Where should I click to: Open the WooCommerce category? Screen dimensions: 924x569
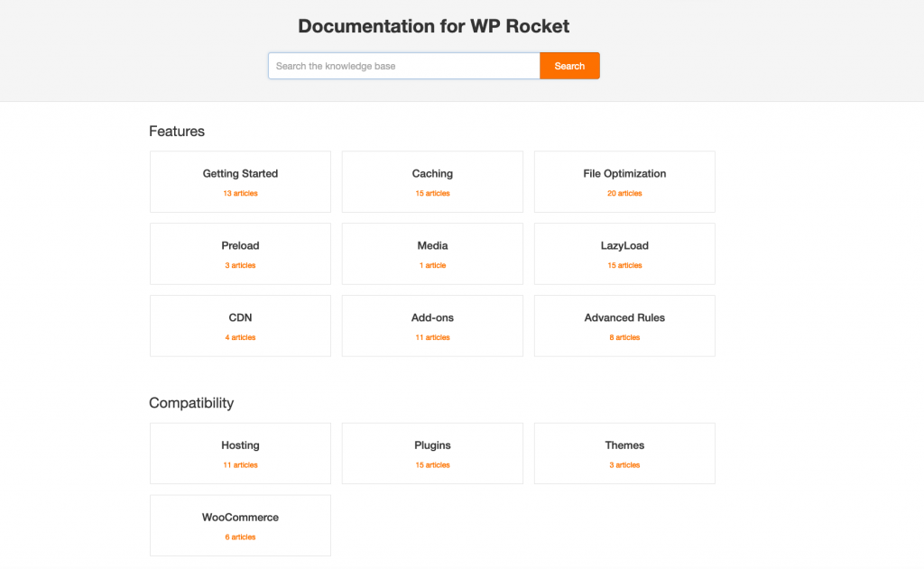(239, 517)
